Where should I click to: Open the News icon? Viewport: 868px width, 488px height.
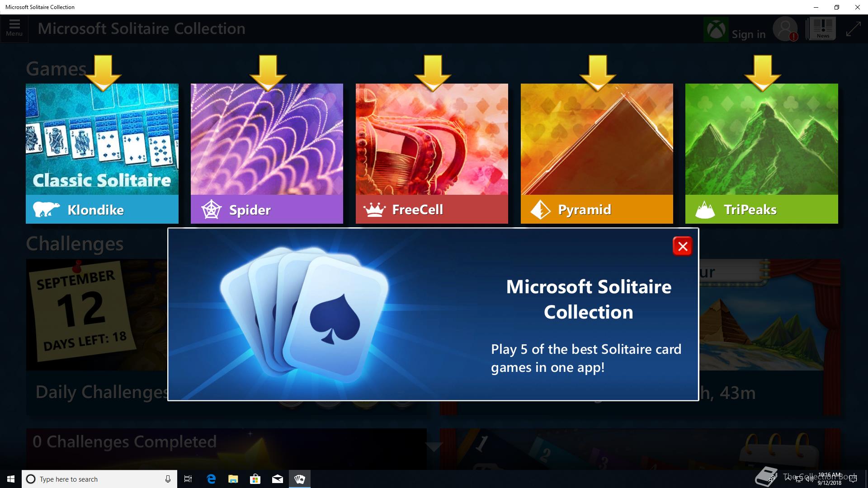click(x=822, y=28)
